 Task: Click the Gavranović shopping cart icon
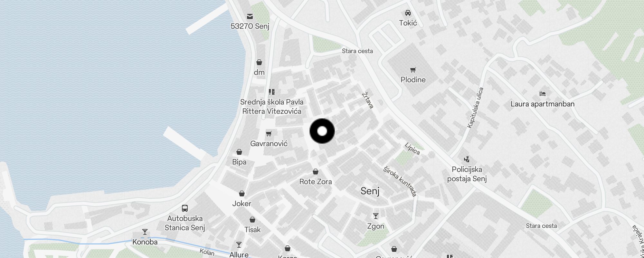[x=269, y=134]
